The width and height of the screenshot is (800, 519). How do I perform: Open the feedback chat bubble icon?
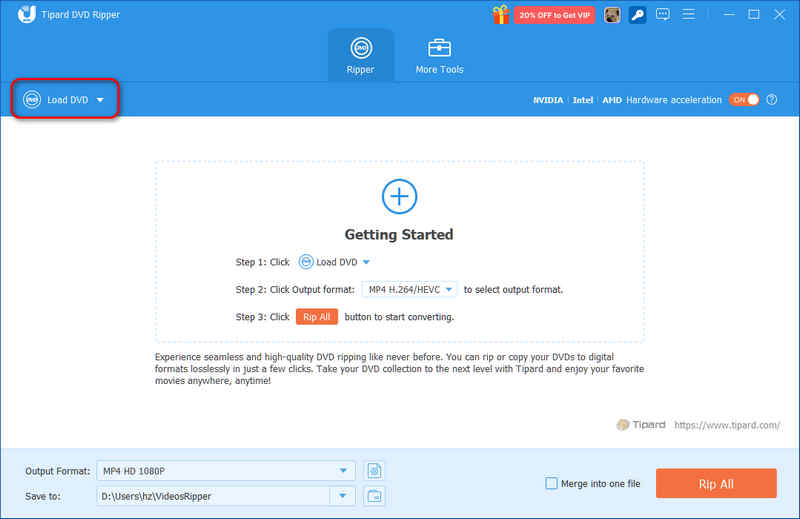click(663, 14)
